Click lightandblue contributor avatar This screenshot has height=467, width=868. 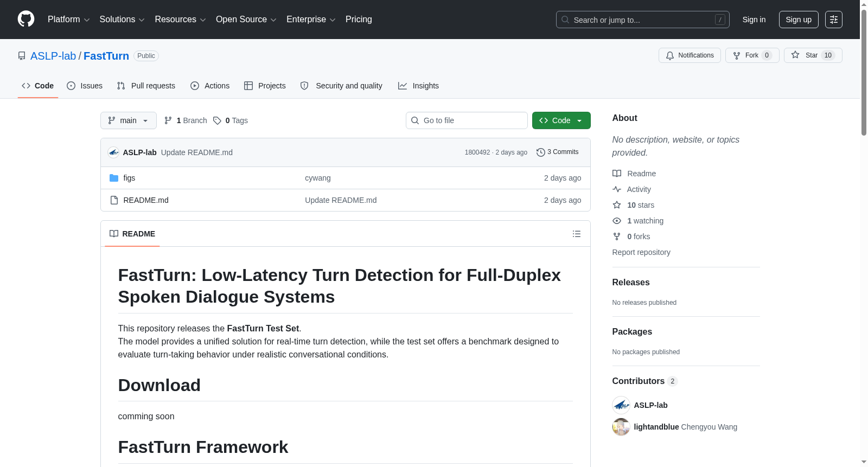[x=621, y=427]
